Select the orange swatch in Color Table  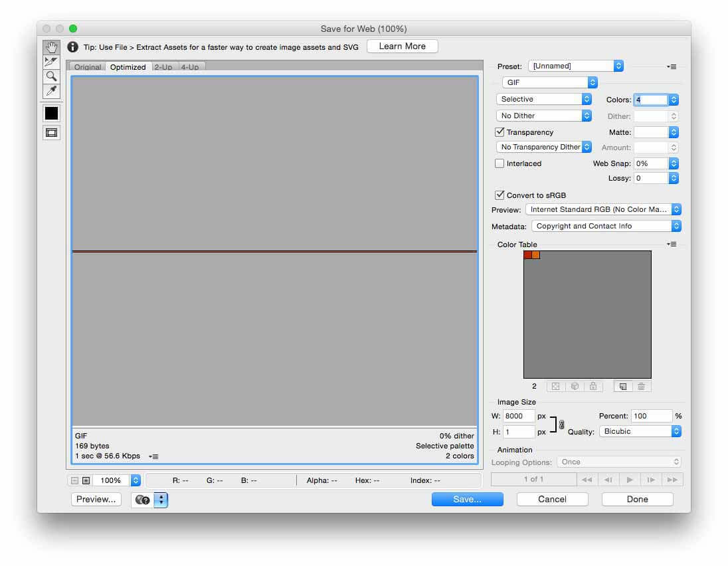[x=536, y=255]
